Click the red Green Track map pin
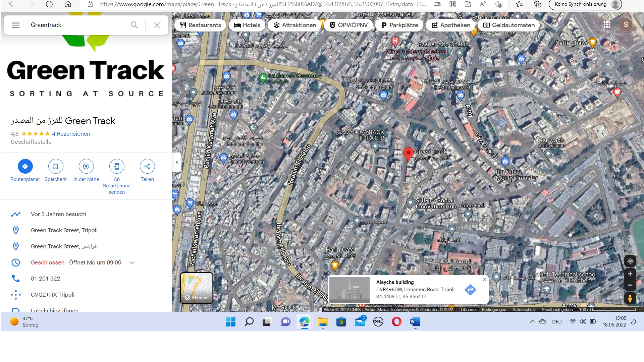 [408, 154]
